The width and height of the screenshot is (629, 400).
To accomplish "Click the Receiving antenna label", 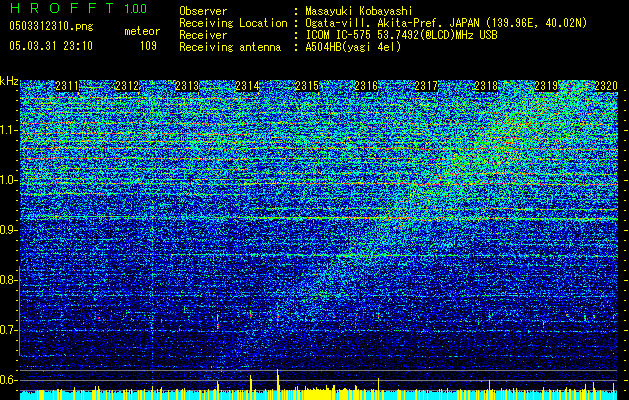I will pos(230,47).
